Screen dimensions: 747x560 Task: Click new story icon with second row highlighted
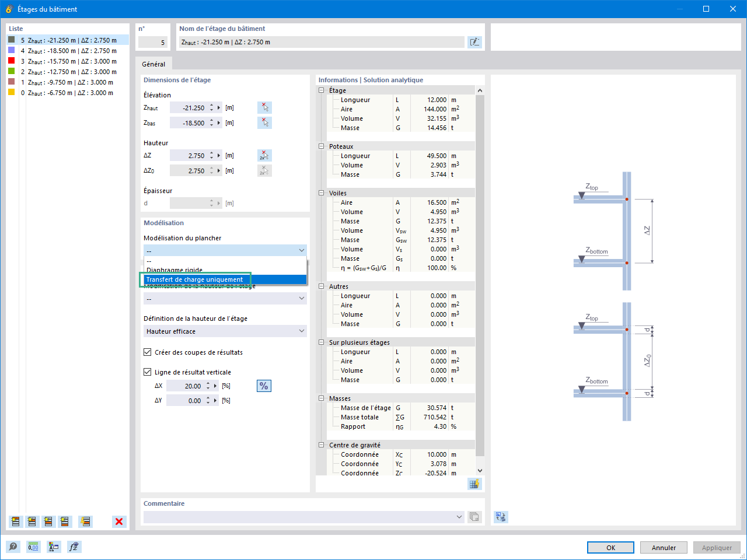(32, 521)
